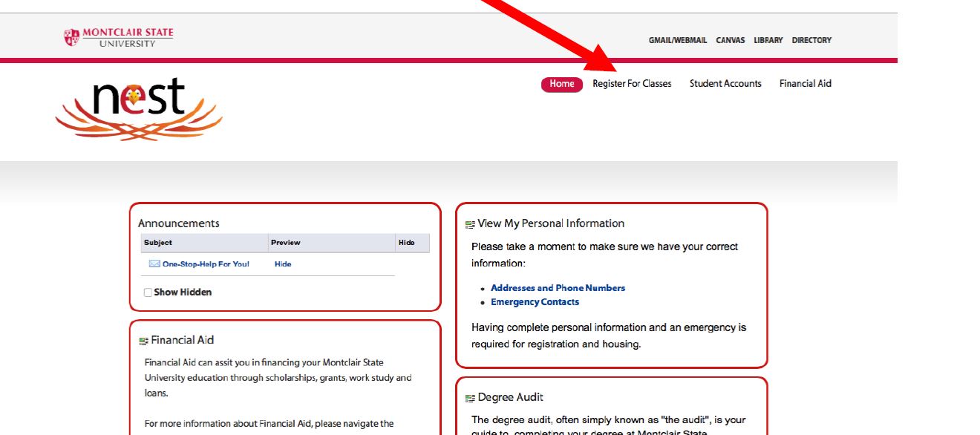Hide the One-Stop-Help announcement via Hide link

(x=283, y=264)
